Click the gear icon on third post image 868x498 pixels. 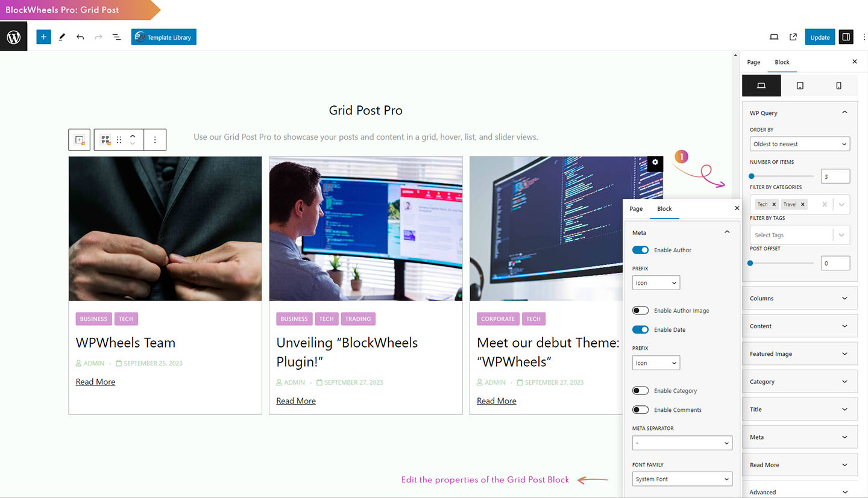tap(655, 163)
